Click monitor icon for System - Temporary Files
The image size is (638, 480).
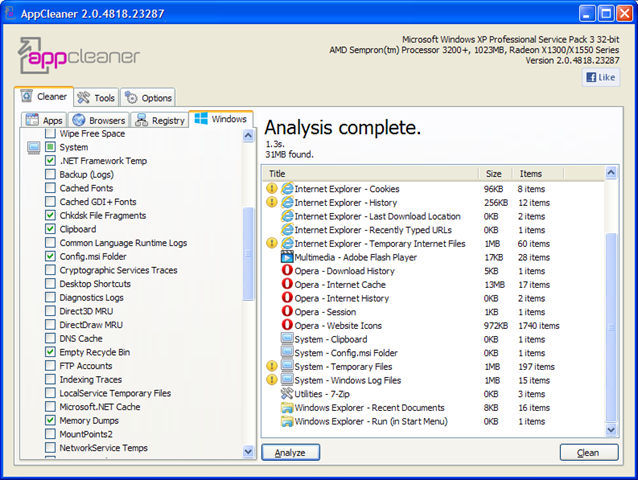point(287,367)
